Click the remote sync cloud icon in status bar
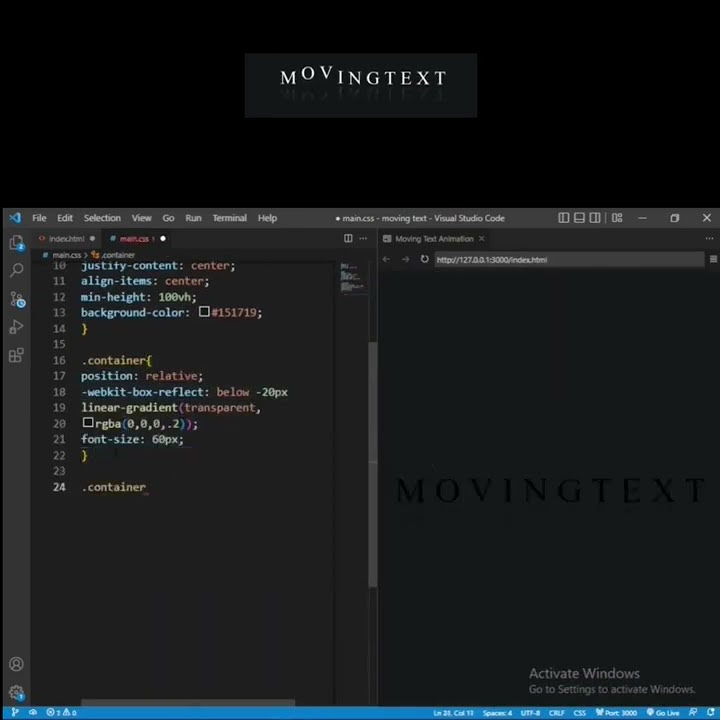This screenshot has width=720, height=720. pyautogui.click(x=33, y=712)
